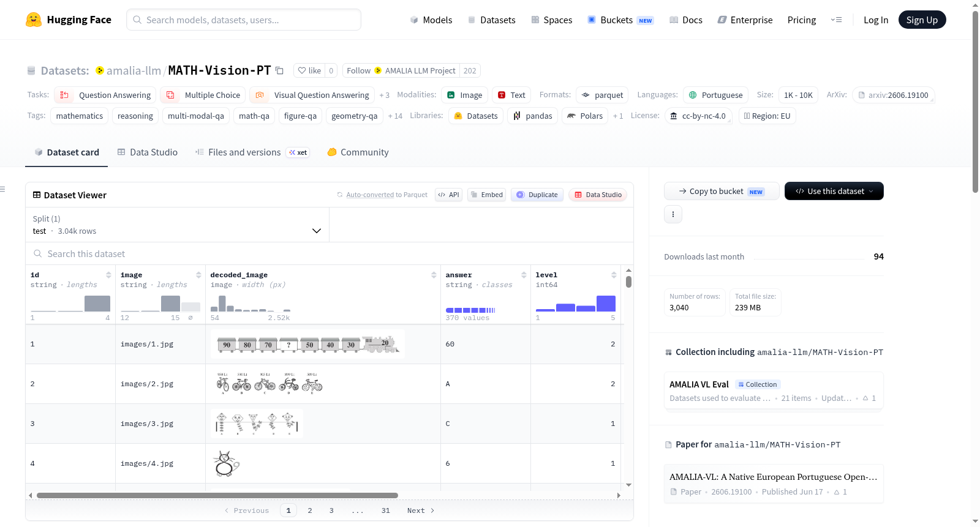Toggle the left sidebar menu icon

2,189
